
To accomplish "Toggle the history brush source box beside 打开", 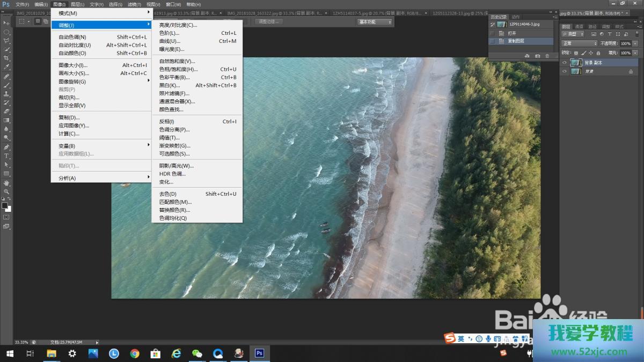I will [492, 33].
